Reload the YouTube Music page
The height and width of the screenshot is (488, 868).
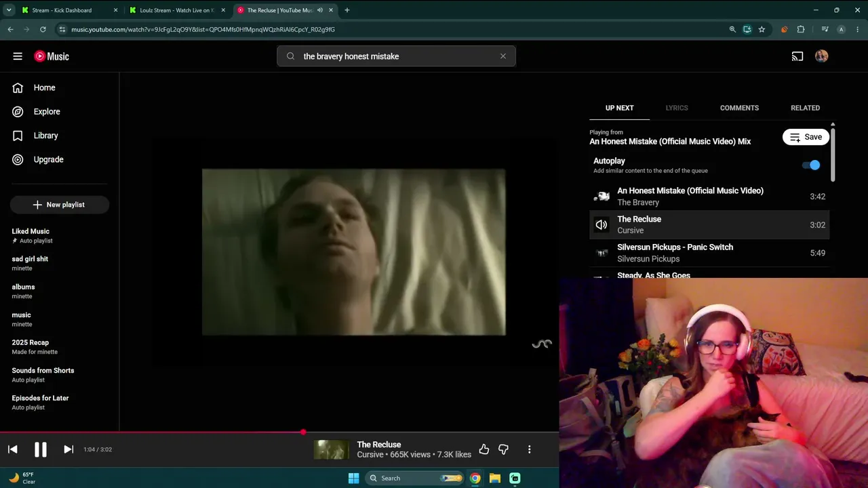[x=43, y=29]
